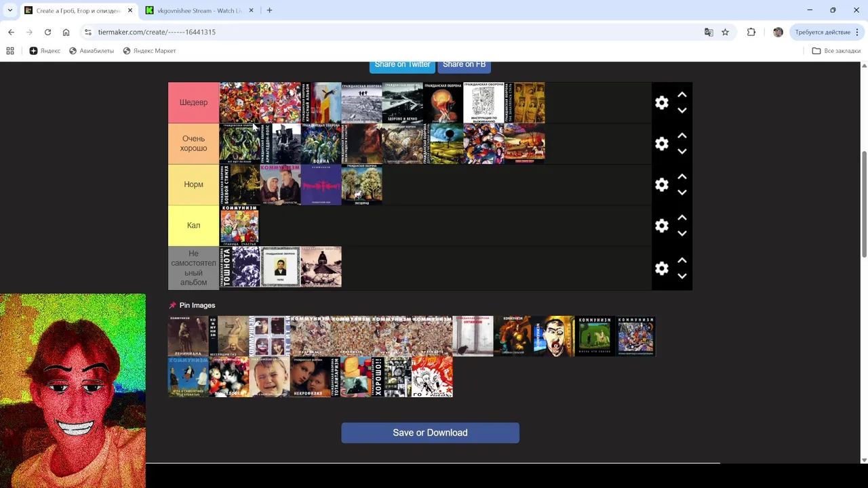View site information icon in address bar

pyautogui.click(x=88, y=32)
